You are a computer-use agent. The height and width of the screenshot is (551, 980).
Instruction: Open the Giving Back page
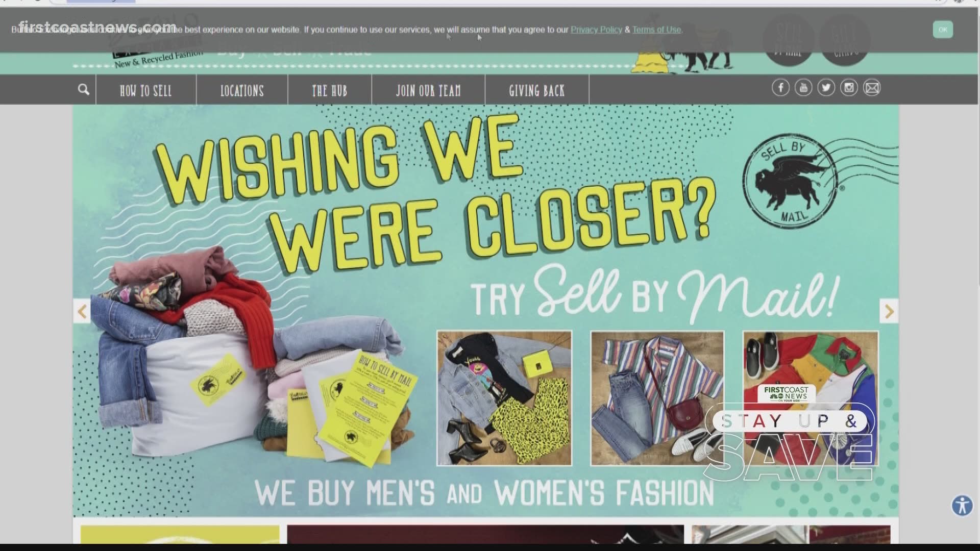(537, 90)
